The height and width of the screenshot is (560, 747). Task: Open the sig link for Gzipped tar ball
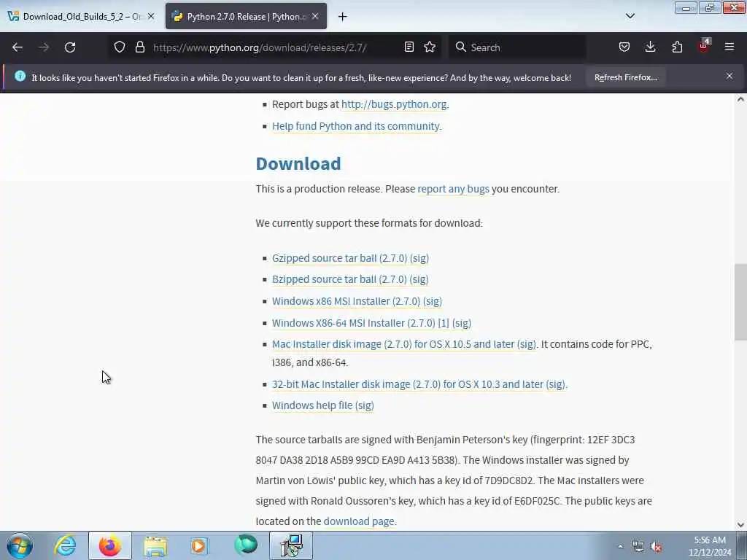[x=419, y=258]
